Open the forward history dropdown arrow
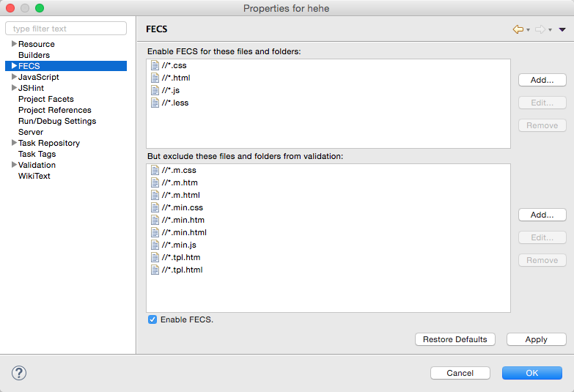574x392 pixels. (550, 30)
